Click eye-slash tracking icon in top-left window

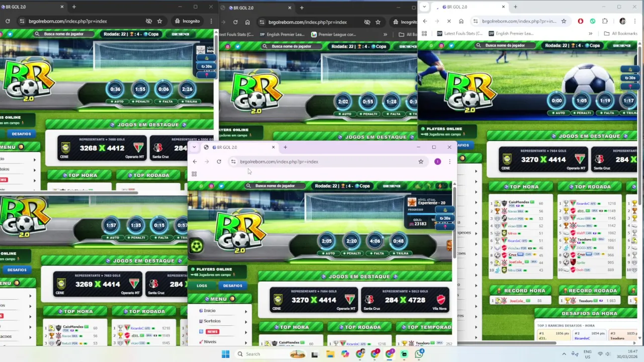click(x=148, y=21)
